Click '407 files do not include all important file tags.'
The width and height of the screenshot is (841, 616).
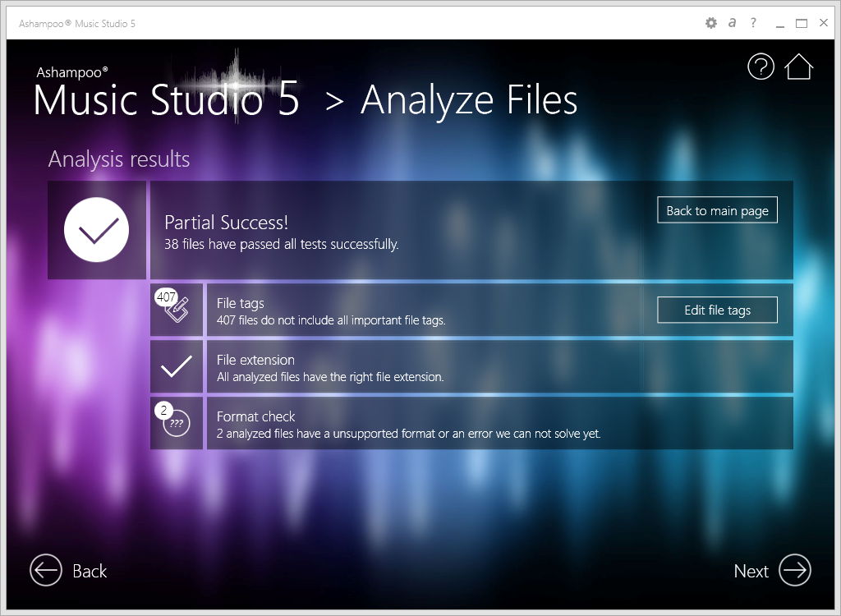pyautogui.click(x=331, y=320)
